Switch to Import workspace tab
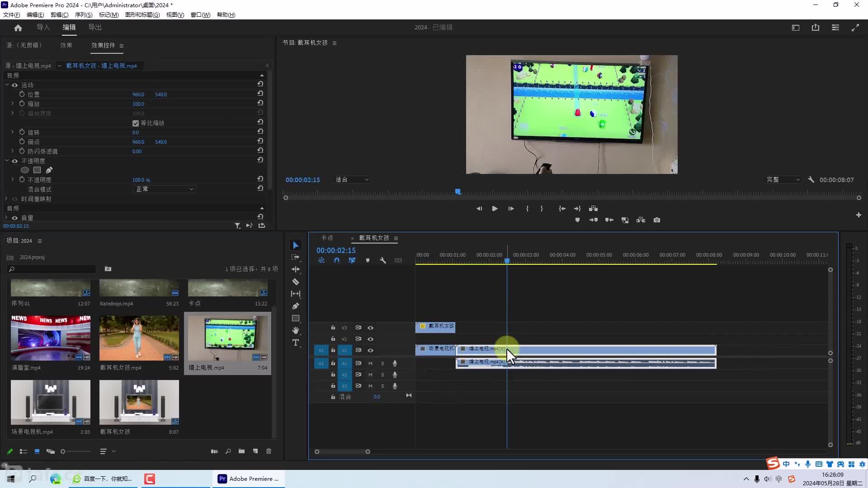The width and height of the screenshot is (868, 488). pyautogui.click(x=43, y=28)
